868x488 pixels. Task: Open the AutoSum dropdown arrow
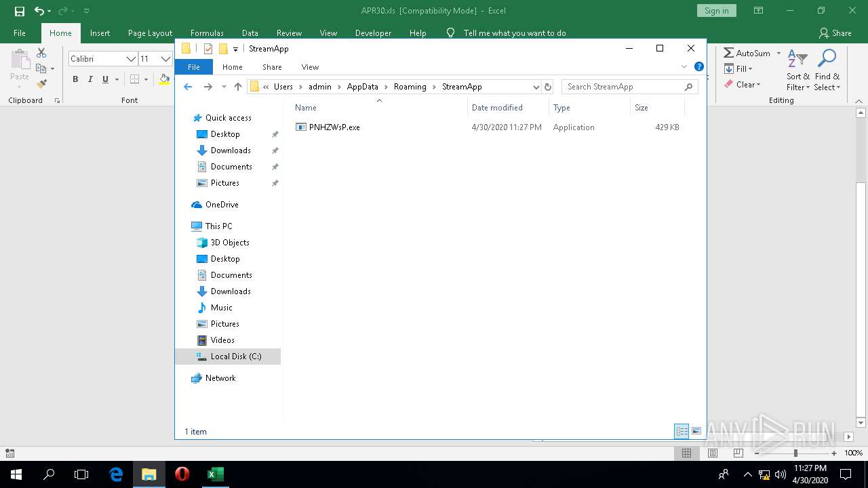click(778, 53)
